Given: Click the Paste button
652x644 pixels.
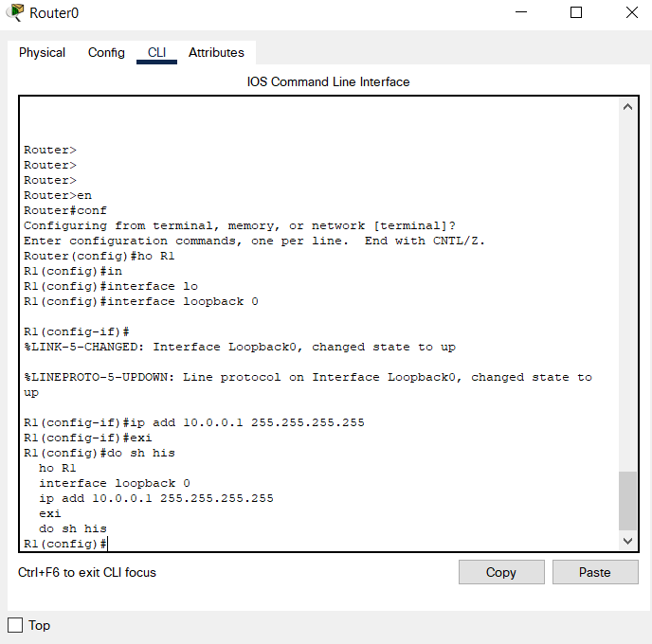Looking at the screenshot, I should [x=595, y=572].
